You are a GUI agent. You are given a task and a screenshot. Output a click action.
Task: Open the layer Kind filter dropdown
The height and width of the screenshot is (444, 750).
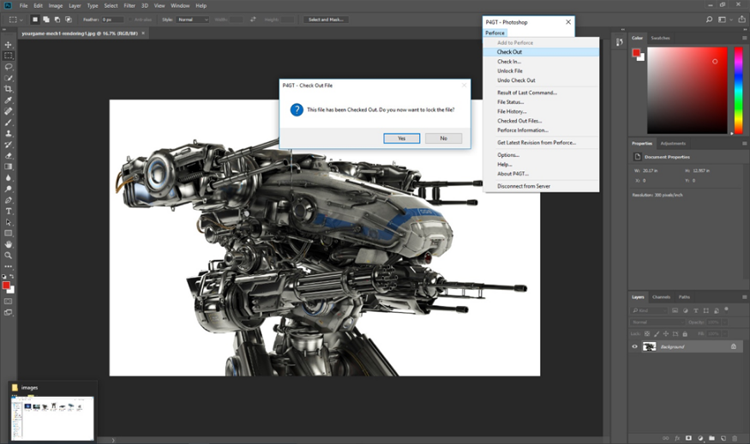pos(649,311)
